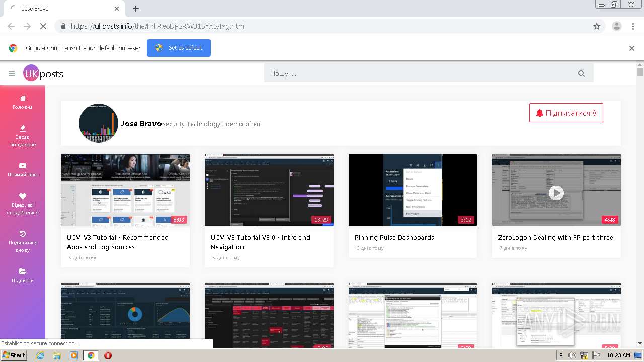Click ZeroLogon Dealing with FP part three title
The image size is (644, 362).
[x=555, y=237]
